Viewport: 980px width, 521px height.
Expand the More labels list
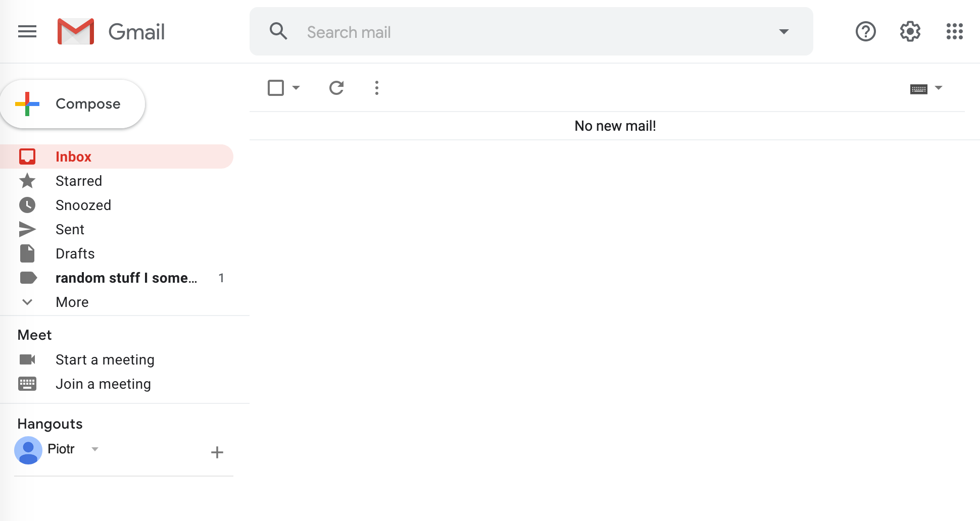[x=72, y=302]
